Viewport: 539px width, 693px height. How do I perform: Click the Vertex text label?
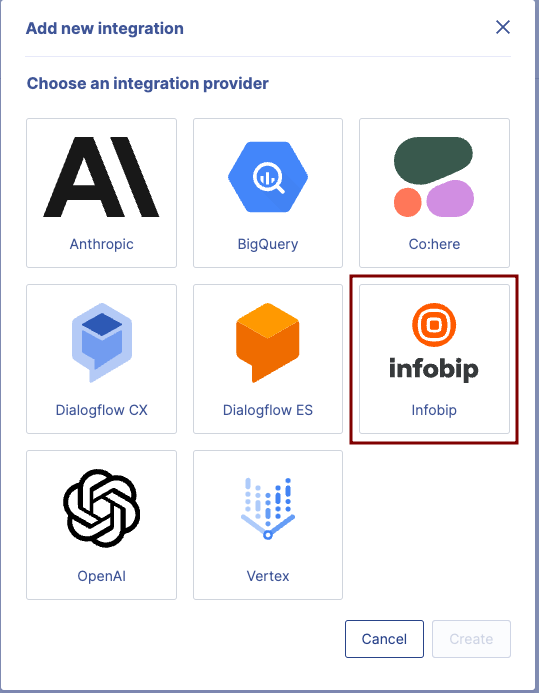[268, 576]
